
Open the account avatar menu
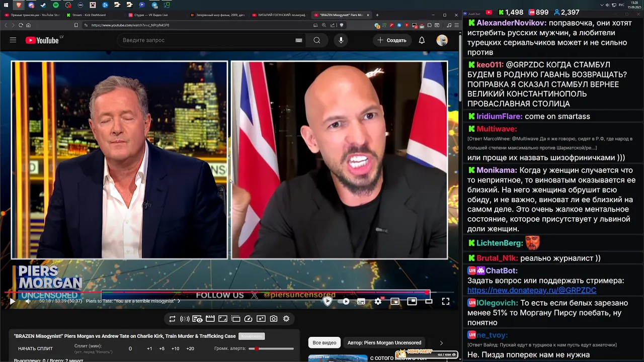(442, 40)
